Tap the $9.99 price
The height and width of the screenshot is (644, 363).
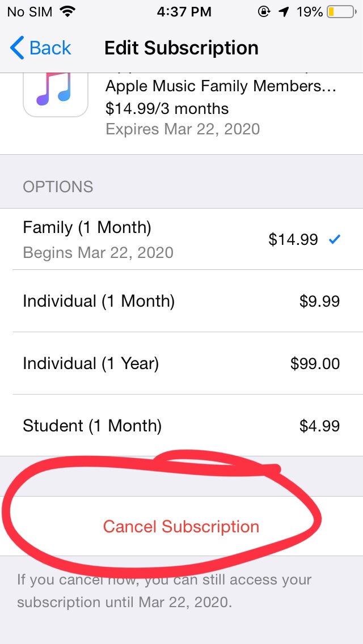coord(319,301)
